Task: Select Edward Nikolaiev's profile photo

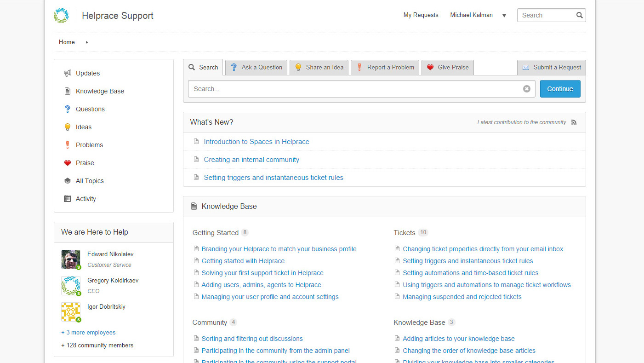Action: pos(71,259)
